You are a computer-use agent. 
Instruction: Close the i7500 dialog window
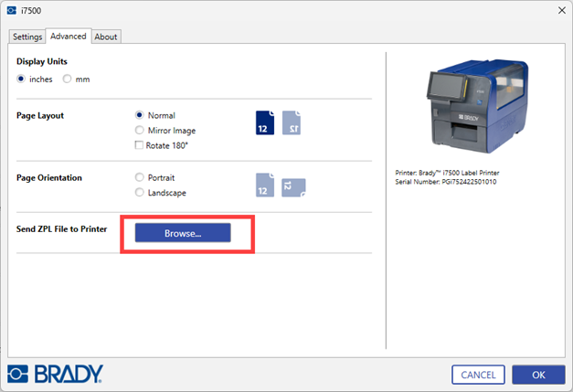click(x=562, y=11)
